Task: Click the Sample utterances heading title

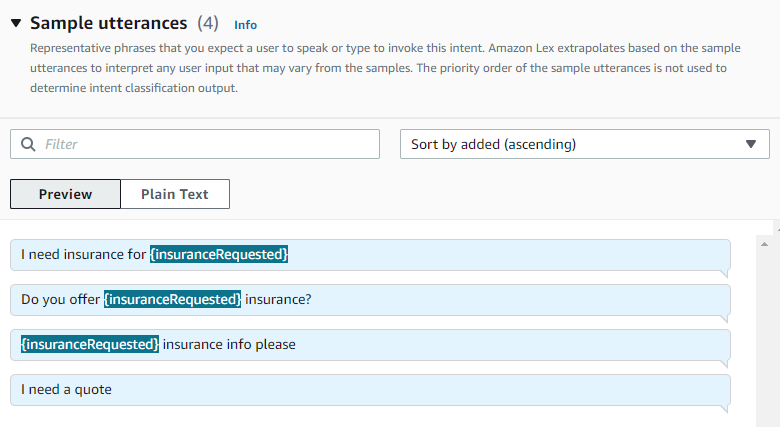Action: (x=109, y=23)
